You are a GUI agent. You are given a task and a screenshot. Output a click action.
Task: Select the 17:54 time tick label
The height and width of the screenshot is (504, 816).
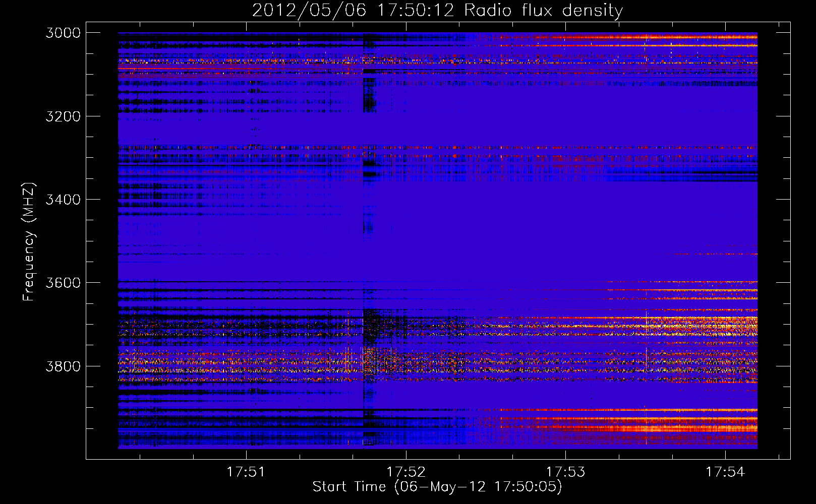point(725,472)
